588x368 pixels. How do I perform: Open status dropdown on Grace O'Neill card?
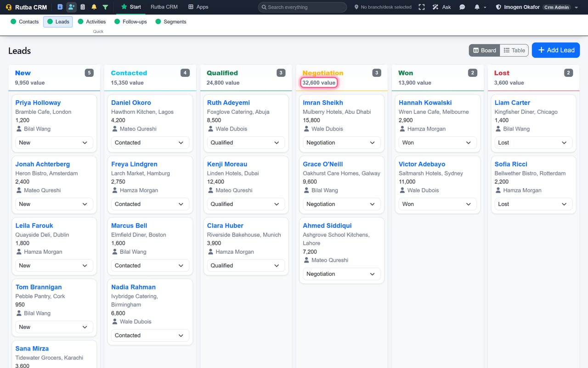click(342, 204)
